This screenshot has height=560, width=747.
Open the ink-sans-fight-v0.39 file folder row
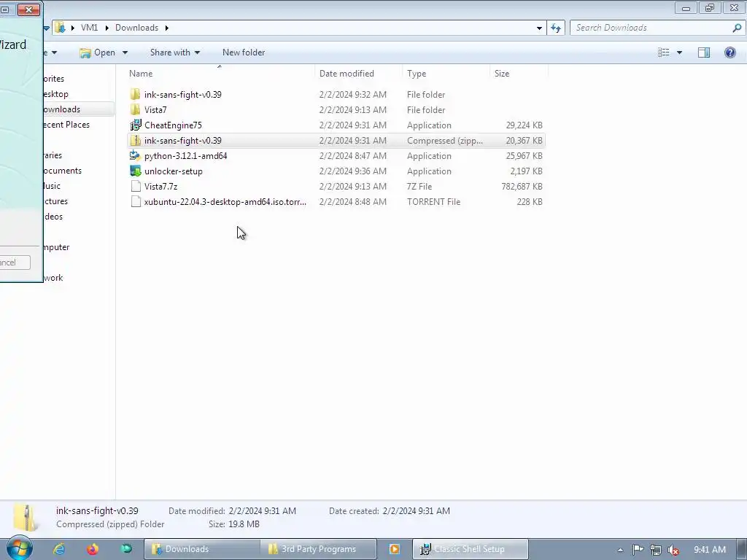coord(336,94)
